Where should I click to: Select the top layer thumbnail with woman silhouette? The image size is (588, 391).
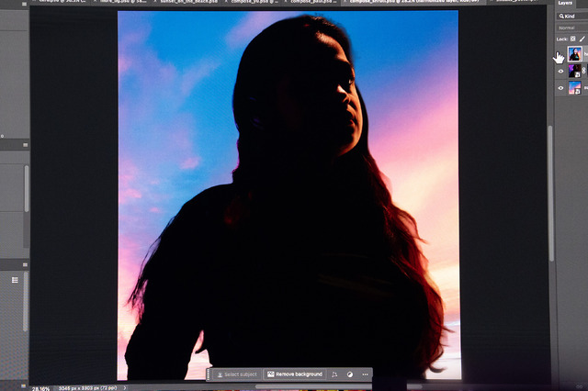click(574, 54)
